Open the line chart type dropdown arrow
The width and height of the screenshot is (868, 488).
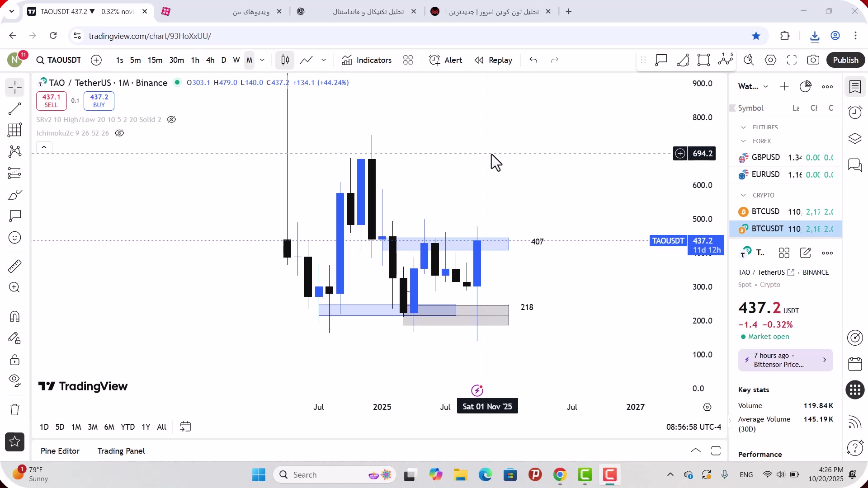324,60
